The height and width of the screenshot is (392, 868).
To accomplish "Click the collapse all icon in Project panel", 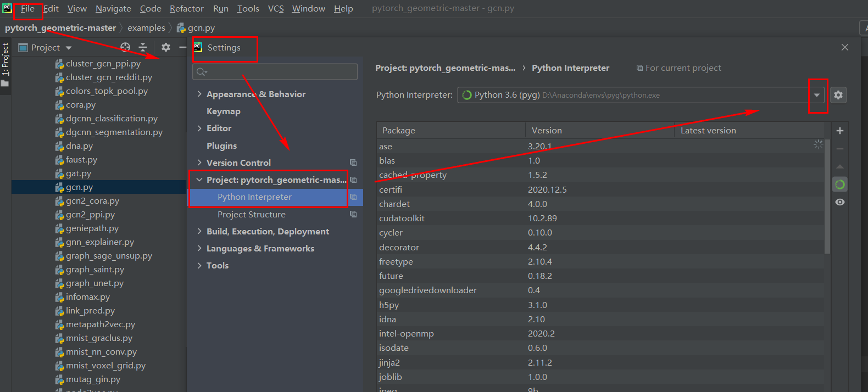I will (x=143, y=47).
